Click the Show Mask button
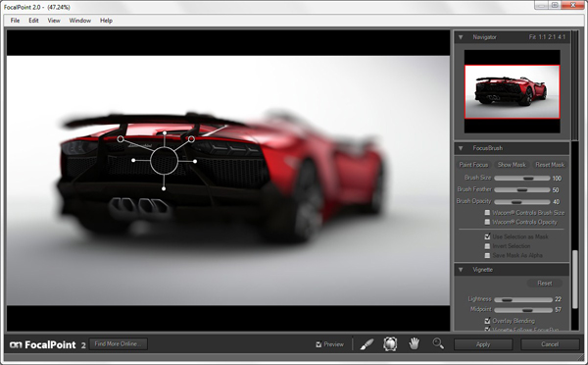Viewport: 588px width, 365px height. click(x=512, y=165)
